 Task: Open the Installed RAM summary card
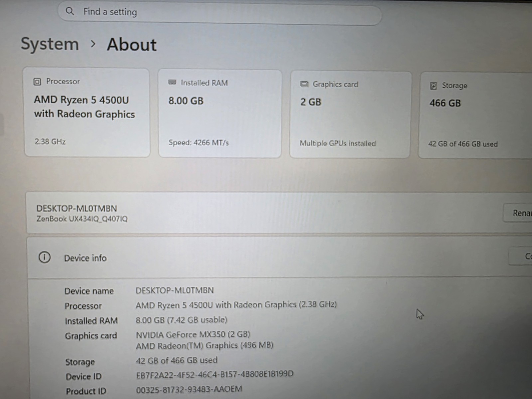point(220,113)
